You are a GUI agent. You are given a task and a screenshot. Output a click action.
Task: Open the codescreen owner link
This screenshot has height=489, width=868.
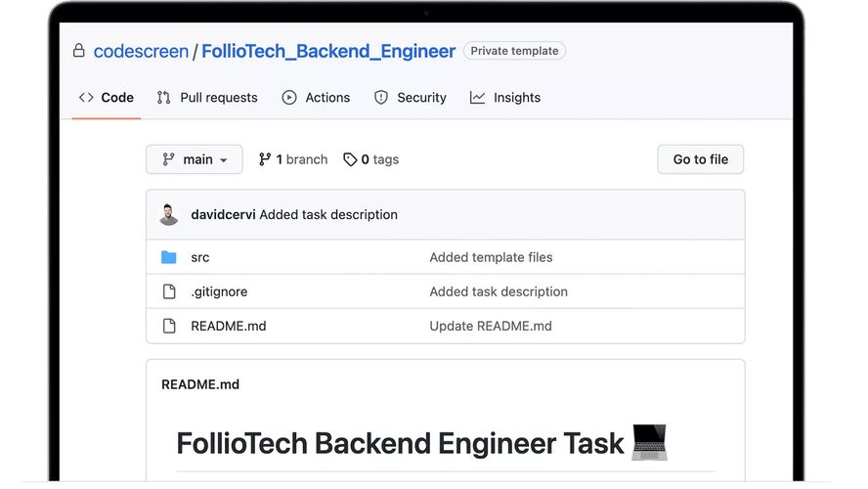click(141, 51)
